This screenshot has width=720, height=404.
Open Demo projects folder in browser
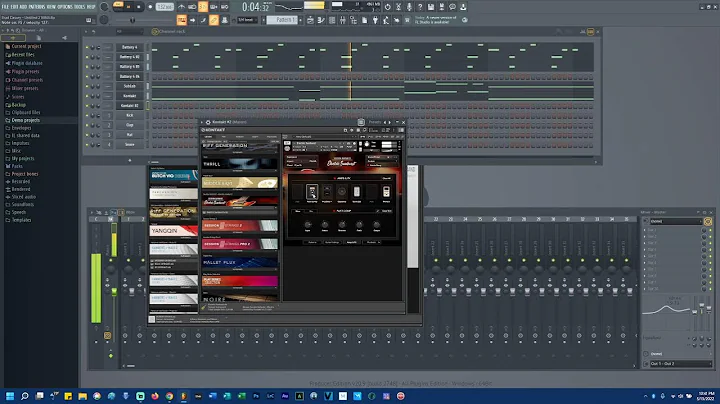(26, 120)
